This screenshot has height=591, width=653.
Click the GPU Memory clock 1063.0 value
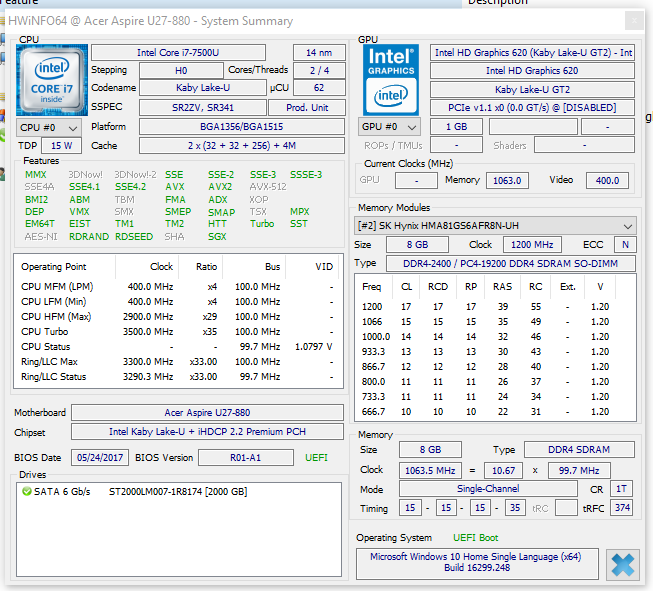click(x=507, y=180)
